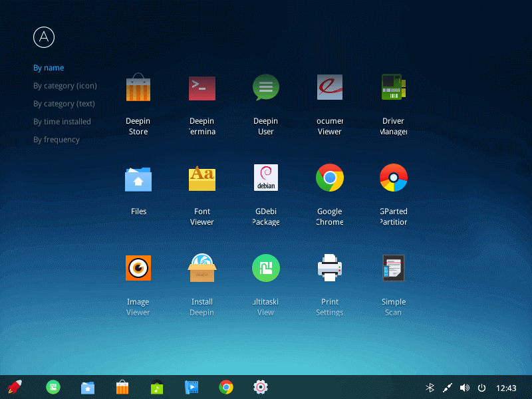Click the circled A letter index button

45,37
